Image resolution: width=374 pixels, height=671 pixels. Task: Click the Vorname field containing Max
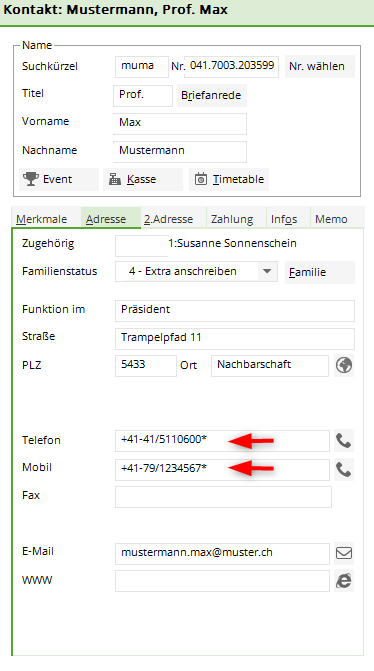click(x=180, y=124)
